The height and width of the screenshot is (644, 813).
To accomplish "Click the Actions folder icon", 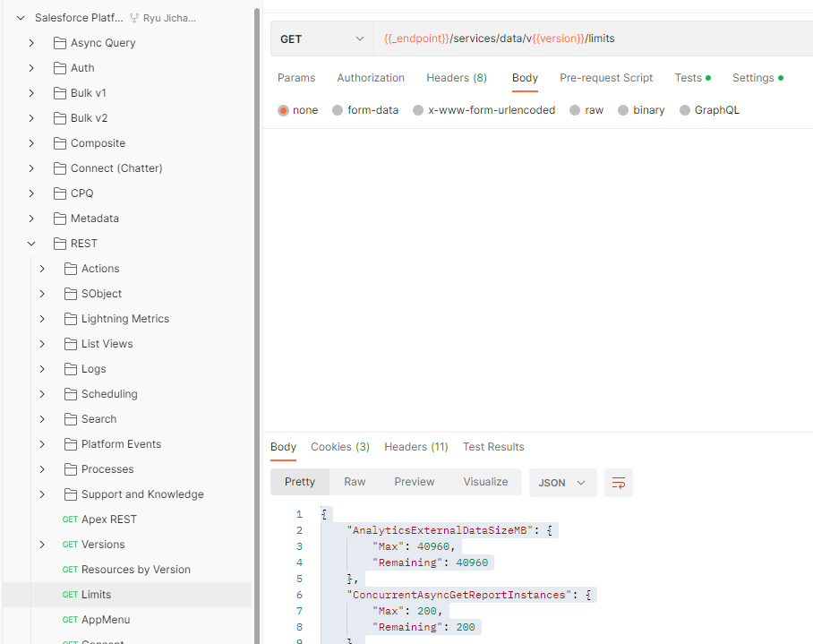I will 71,269.
